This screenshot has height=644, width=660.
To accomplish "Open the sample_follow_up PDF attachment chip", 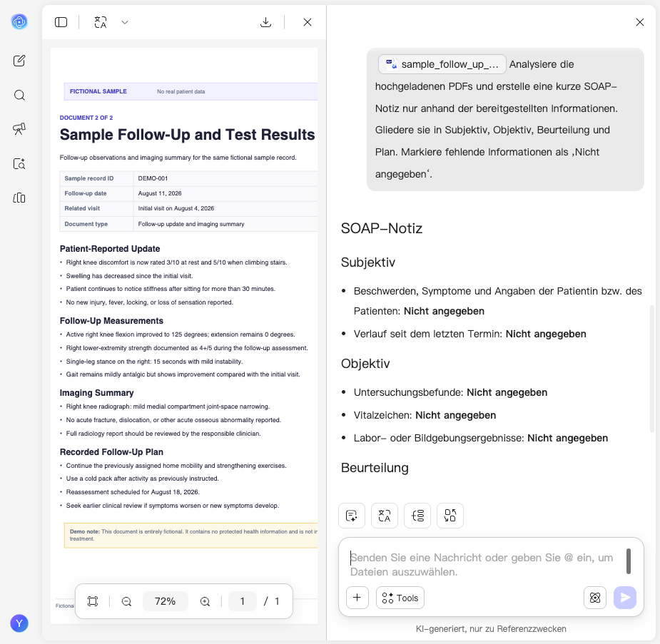I will (442, 64).
